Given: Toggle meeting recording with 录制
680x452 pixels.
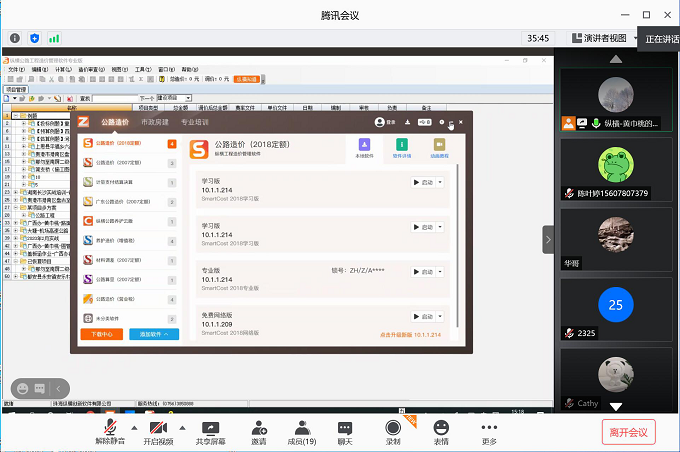Looking at the screenshot, I should point(393,432).
